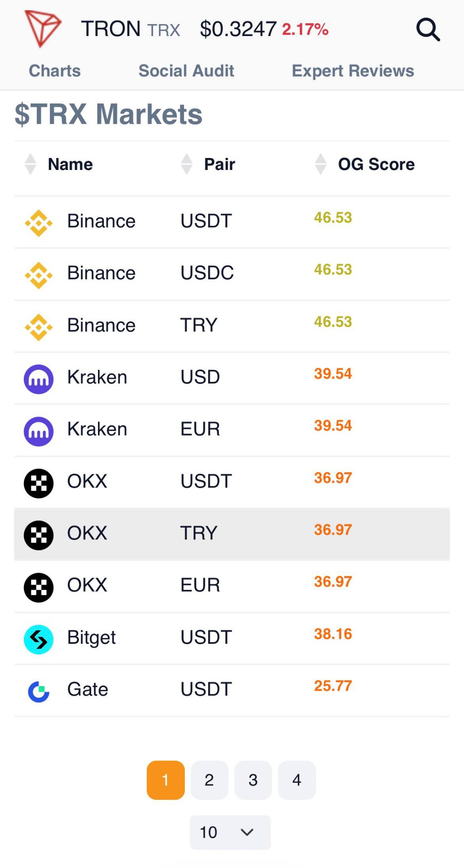This screenshot has width=464, height=868.
Task: Click the Bitget logo icon
Action: pos(39,639)
